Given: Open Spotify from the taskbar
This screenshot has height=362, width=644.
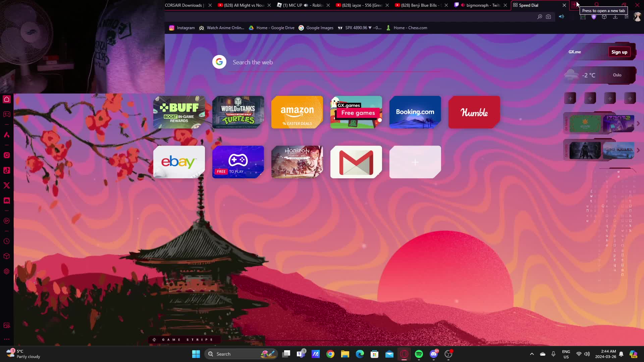Looking at the screenshot, I should click(419, 354).
